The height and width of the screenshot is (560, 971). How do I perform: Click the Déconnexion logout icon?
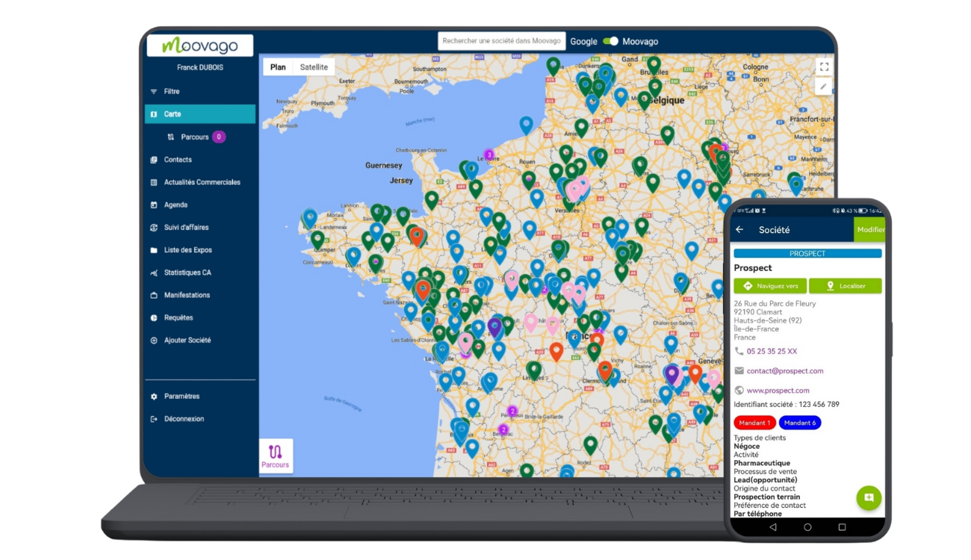tap(154, 419)
